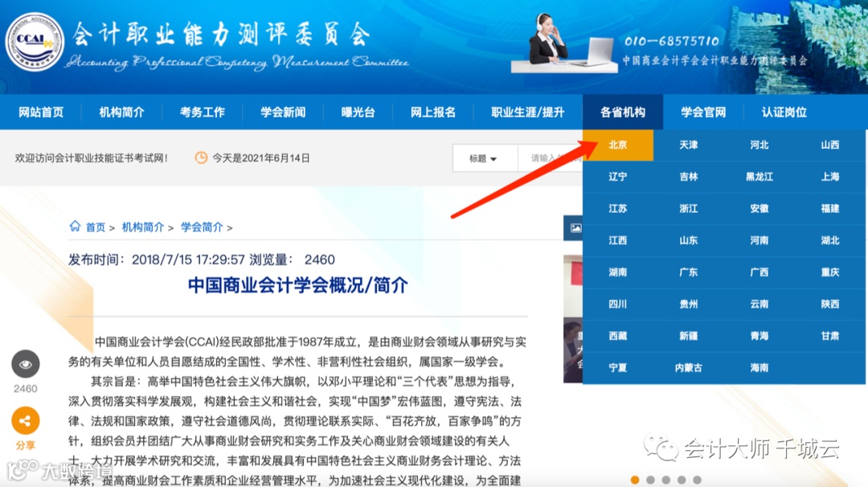Select 吉林 in province dropdown
Screen dimensions: 868x487
(x=689, y=177)
